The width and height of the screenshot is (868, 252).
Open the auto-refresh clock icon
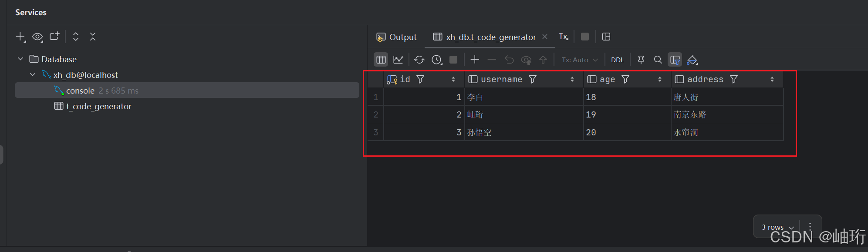437,60
